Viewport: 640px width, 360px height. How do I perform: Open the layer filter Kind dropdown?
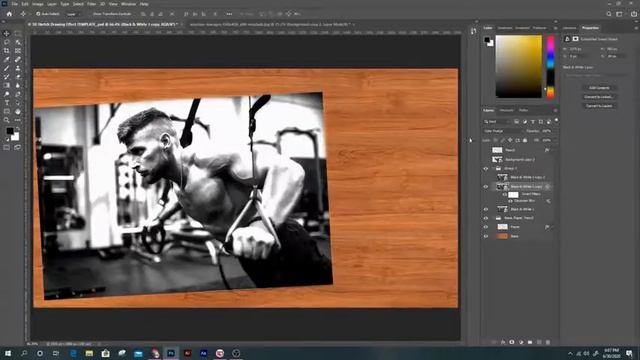coord(497,122)
